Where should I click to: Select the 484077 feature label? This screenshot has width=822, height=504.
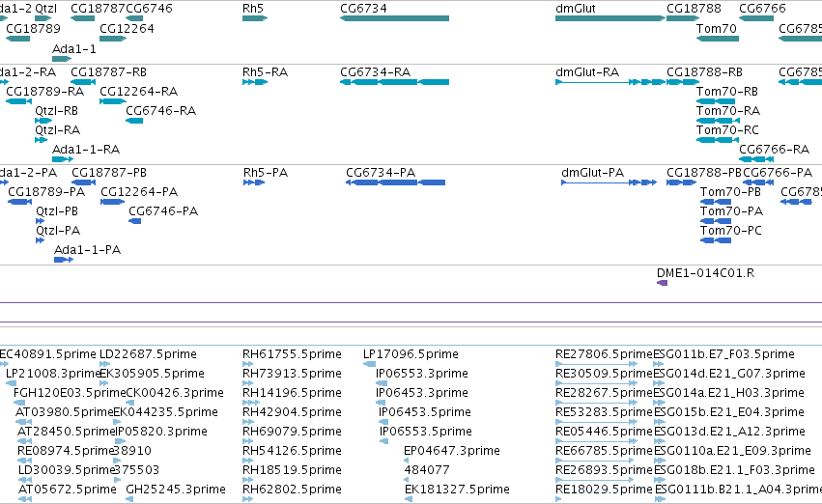point(426,470)
